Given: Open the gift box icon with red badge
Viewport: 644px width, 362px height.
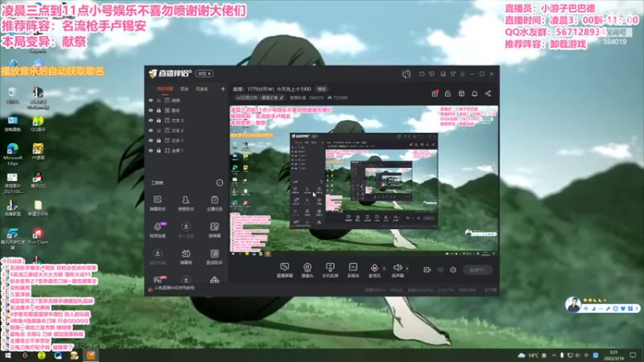Looking at the screenshot, I should click(435, 93).
